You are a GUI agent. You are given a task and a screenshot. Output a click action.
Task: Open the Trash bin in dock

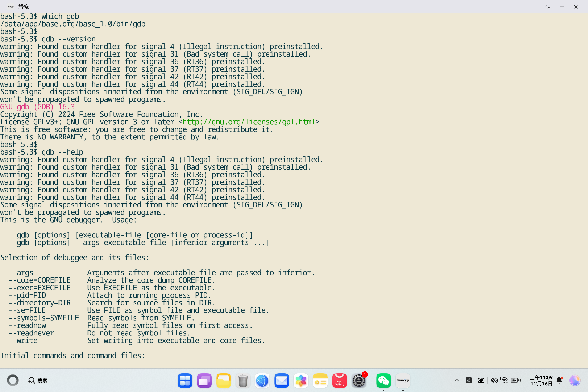243,381
